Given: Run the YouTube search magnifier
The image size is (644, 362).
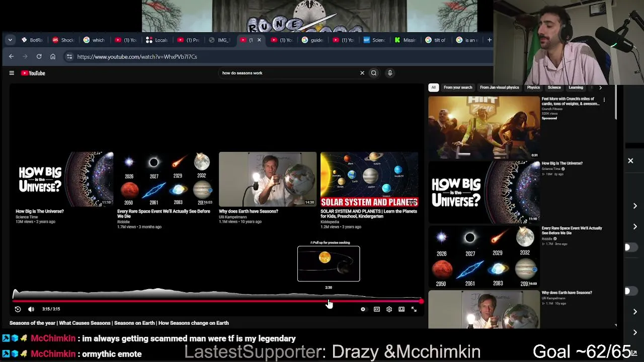Looking at the screenshot, I should [x=374, y=73].
